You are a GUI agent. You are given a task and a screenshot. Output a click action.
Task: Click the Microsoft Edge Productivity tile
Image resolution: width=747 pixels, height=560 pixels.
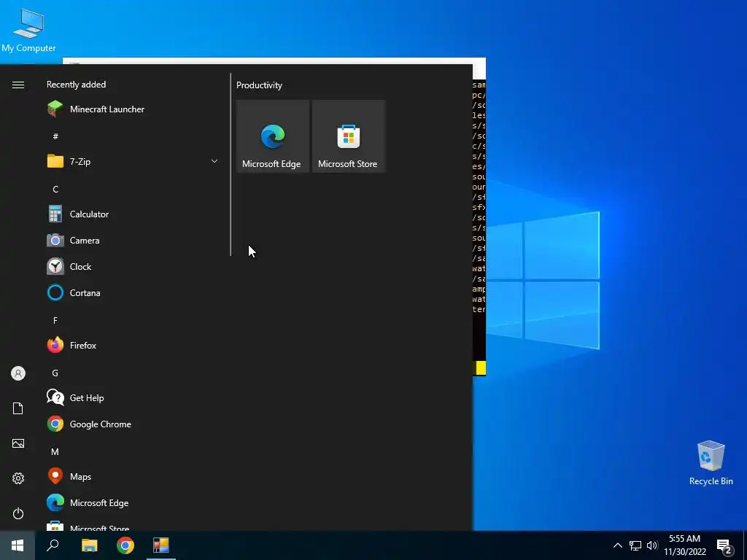pos(273,136)
